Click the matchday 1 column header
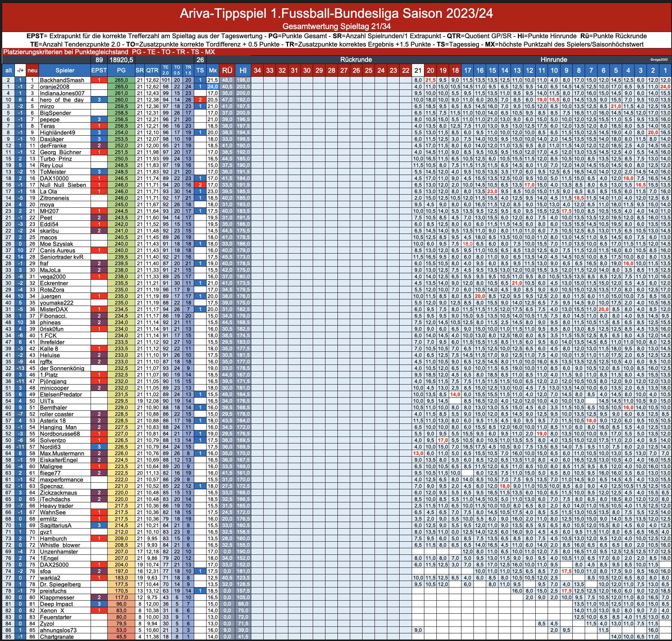 pos(665,71)
